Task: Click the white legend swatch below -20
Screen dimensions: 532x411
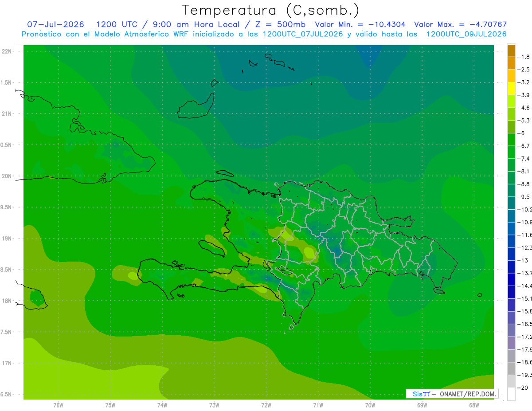Action: pyautogui.click(x=511, y=394)
